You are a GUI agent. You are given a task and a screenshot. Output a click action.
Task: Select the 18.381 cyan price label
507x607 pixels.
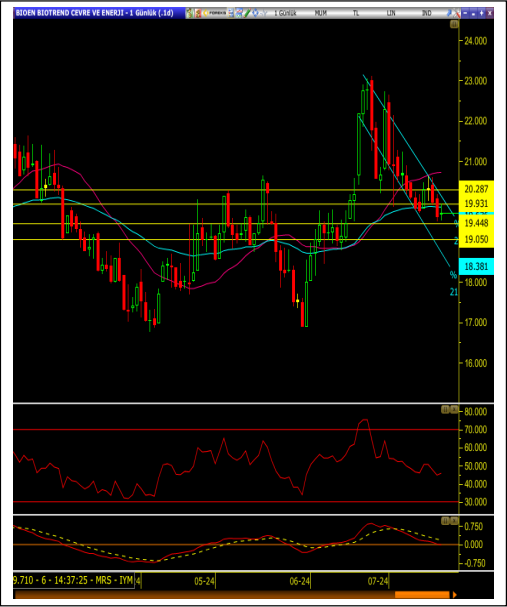[476, 266]
